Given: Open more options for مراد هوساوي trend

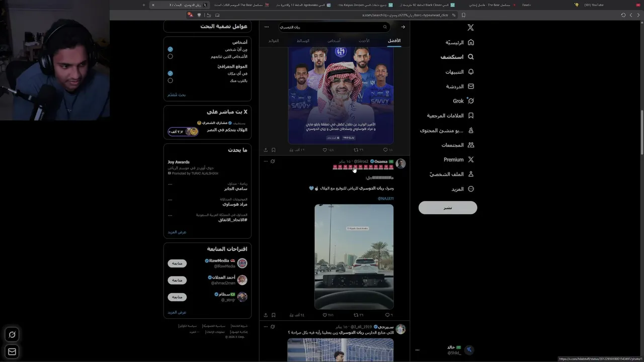Looking at the screenshot, I should point(170,200).
